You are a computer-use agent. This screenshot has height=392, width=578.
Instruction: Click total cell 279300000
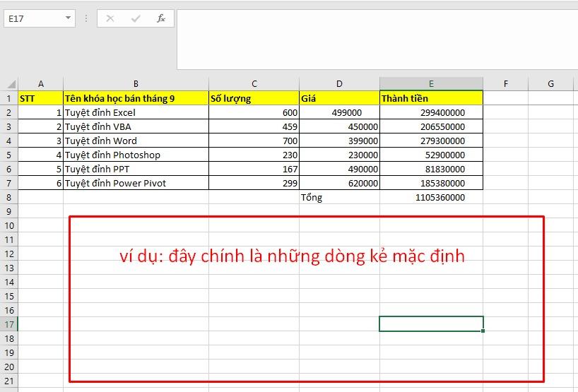(x=431, y=141)
